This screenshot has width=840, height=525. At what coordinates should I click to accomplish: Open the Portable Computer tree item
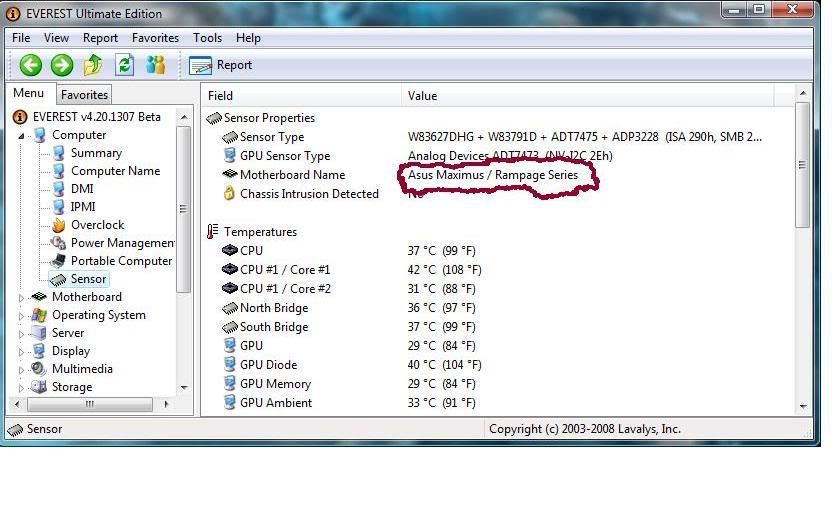122,261
